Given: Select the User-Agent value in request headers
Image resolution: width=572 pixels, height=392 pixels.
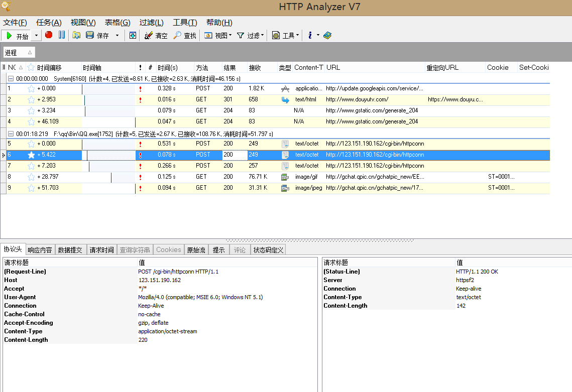Looking at the screenshot, I should point(200,297).
